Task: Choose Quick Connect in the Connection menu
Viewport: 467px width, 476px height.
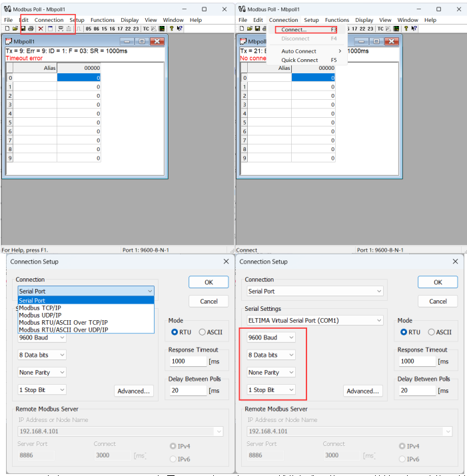Action: (299, 60)
